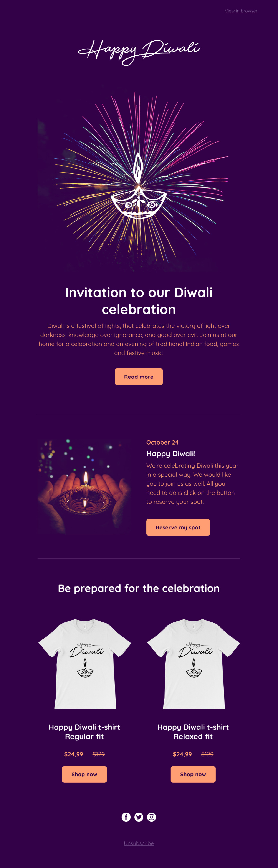
Task: Click the Instagram icon
Action: pyautogui.click(x=152, y=817)
